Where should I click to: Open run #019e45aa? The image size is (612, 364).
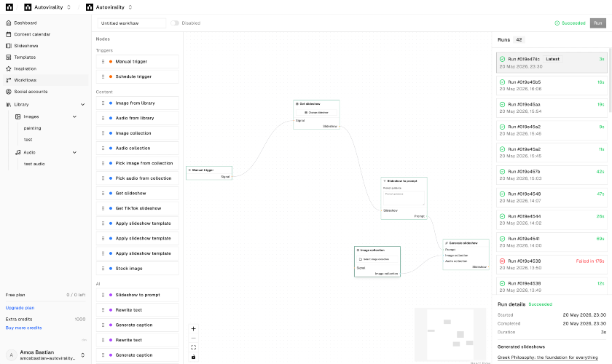coord(552,108)
